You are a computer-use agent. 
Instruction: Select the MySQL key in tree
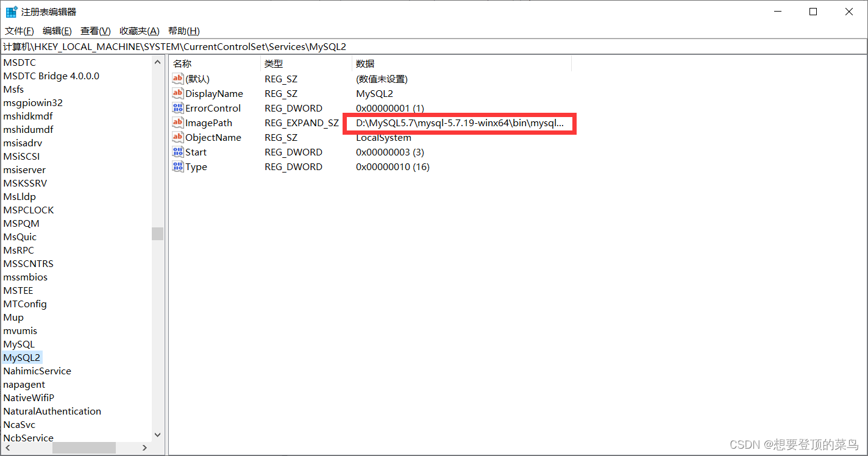[x=19, y=344]
